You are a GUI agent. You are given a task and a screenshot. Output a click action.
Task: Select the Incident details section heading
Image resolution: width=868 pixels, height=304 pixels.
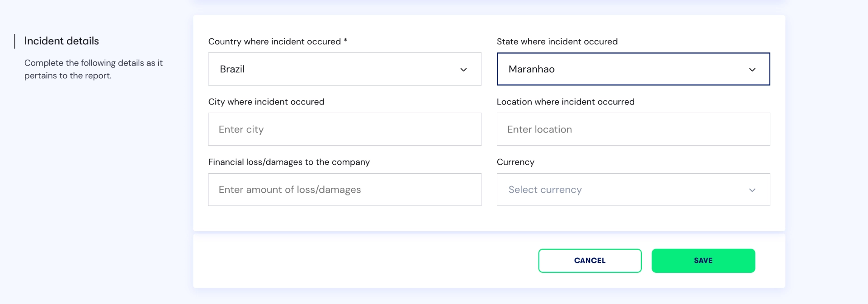[x=61, y=41]
